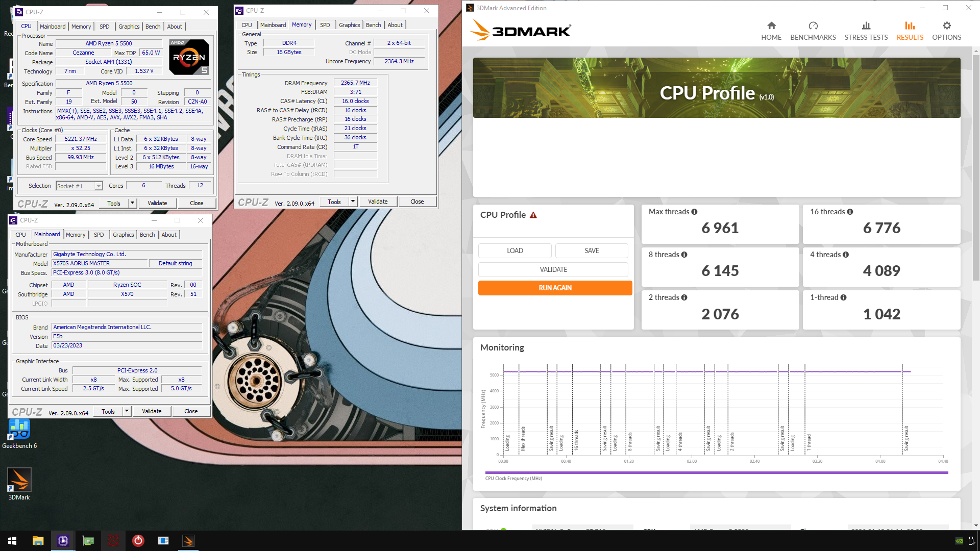Open Memory tab in CPU-Z Mainboard window
Viewport: 980px width, 551px height.
tap(76, 235)
